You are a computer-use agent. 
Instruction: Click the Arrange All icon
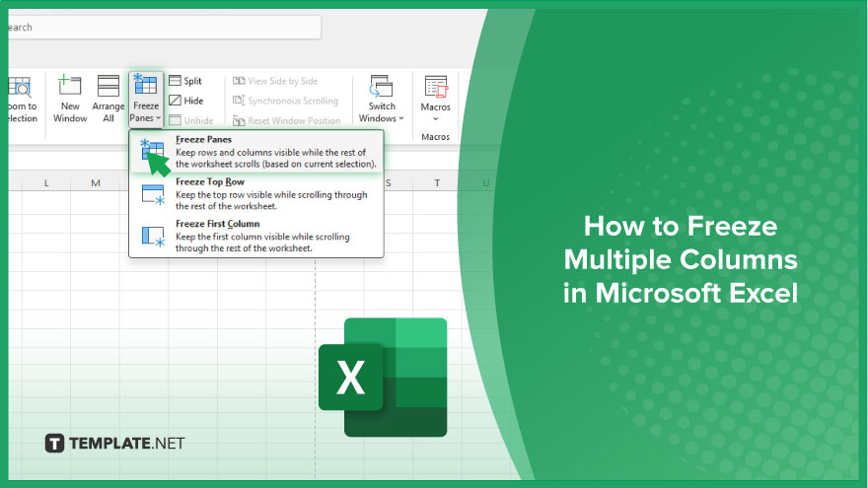pyautogui.click(x=108, y=87)
